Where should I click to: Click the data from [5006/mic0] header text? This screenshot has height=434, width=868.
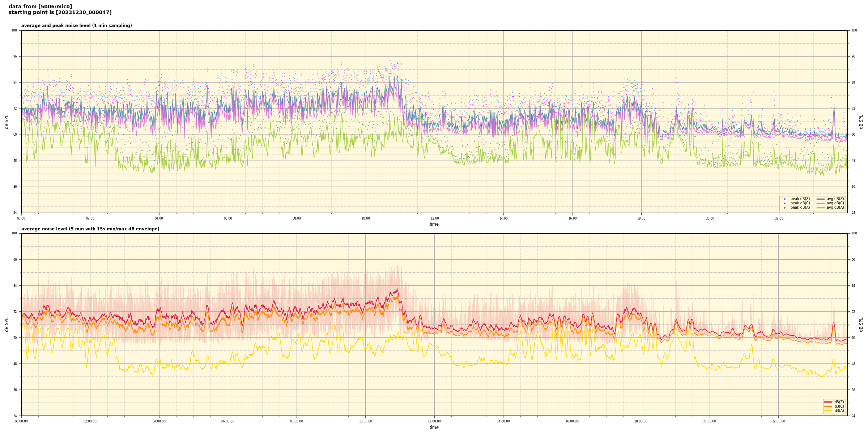(40, 7)
